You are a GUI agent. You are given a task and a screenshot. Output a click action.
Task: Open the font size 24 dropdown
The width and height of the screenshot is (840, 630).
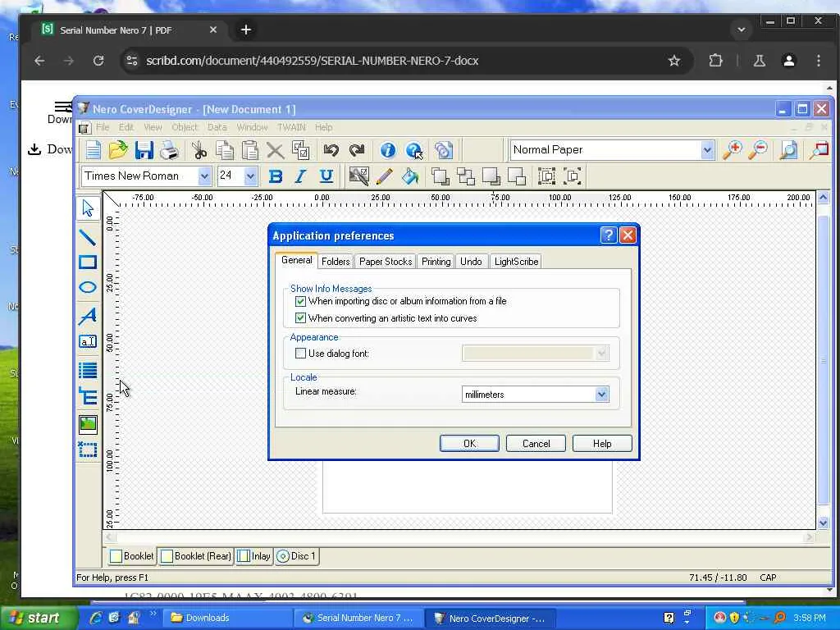click(x=250, y=176)
